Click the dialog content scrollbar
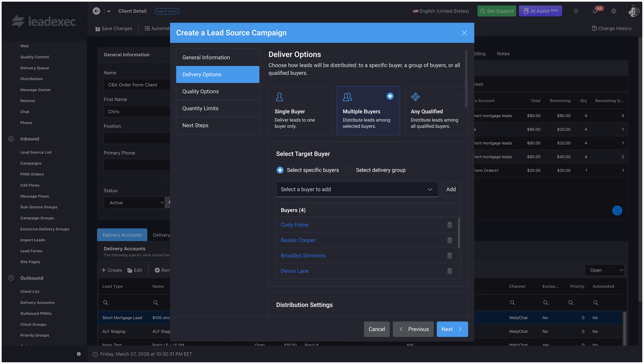 coord(466,79)
